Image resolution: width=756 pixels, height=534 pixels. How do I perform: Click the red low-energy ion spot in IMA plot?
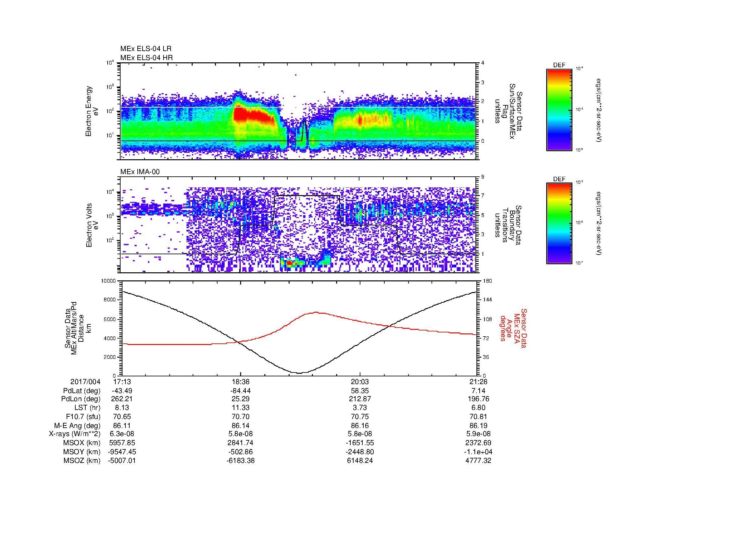[289, 263]
